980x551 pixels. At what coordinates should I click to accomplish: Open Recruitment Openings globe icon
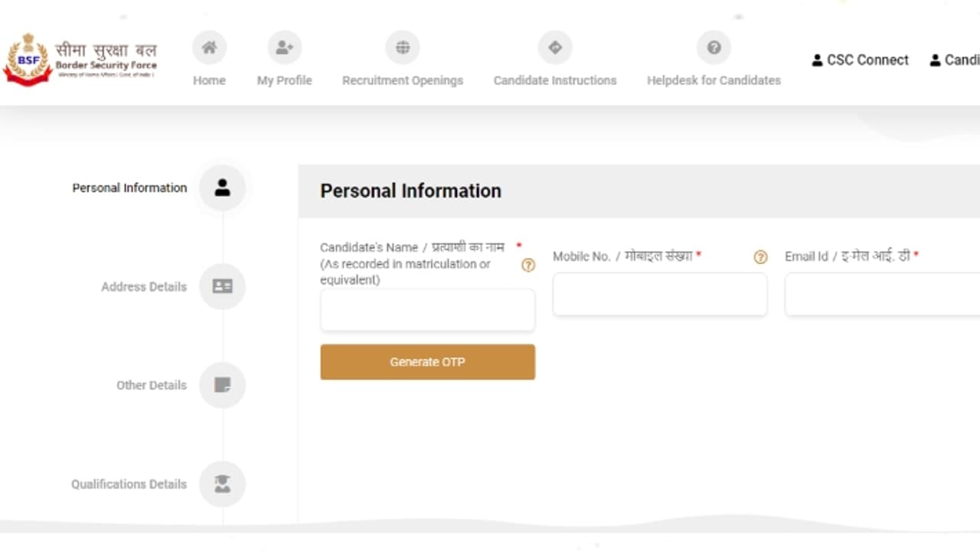(403, 48)
